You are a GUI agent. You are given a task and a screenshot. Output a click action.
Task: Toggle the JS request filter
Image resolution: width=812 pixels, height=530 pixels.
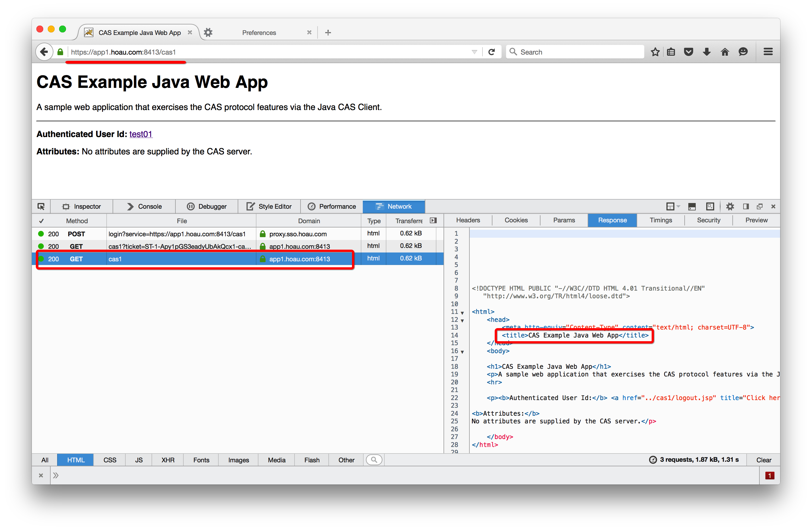pyautogui.click(x=139, y=460)
